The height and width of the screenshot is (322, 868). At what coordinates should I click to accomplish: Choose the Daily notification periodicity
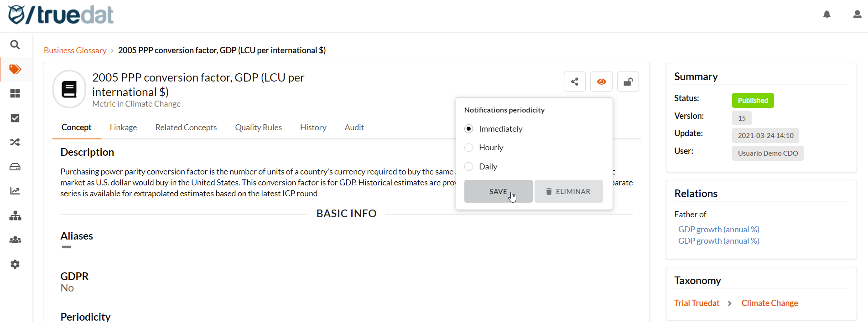coord(469,167)
